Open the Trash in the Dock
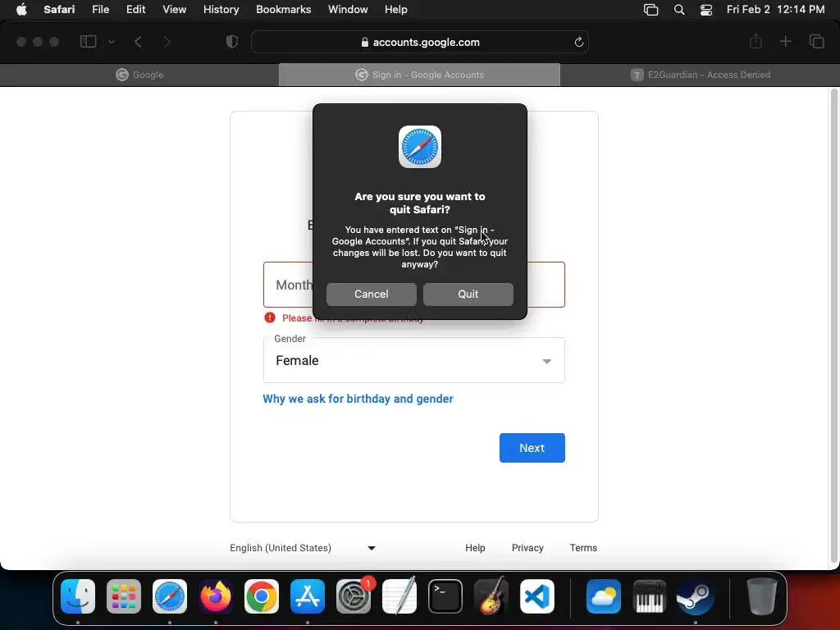Viewport: 840px width, 630px height. click(x=761, y=596)
